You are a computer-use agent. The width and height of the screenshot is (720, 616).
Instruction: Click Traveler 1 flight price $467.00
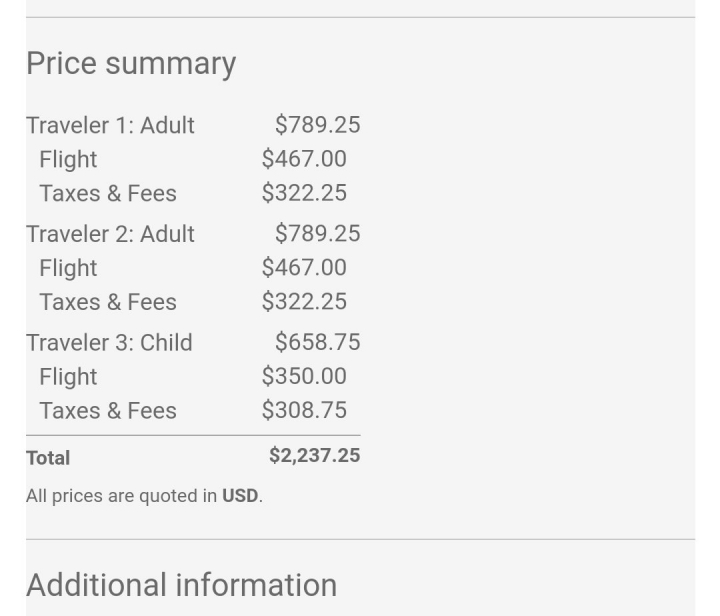[304, 159]
